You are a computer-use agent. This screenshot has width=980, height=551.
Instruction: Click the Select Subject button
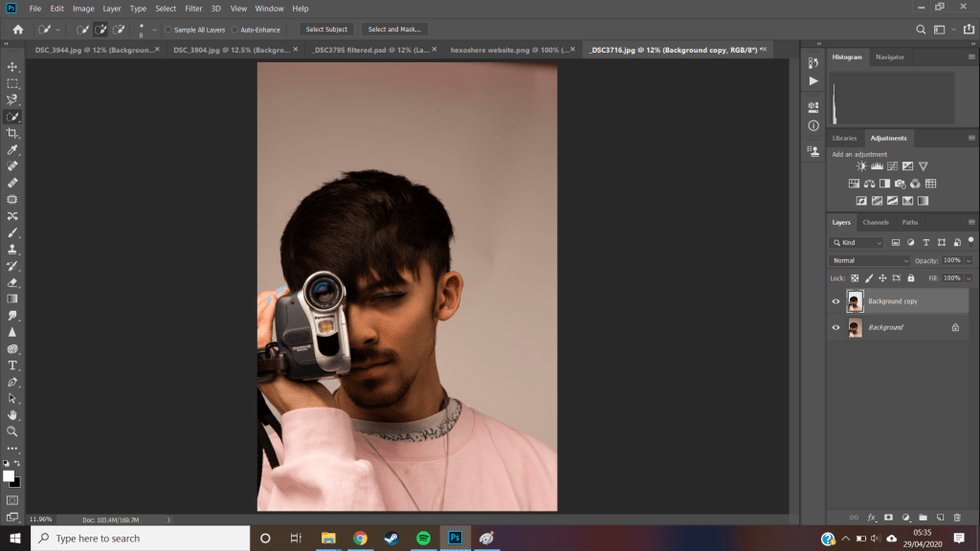326,30
